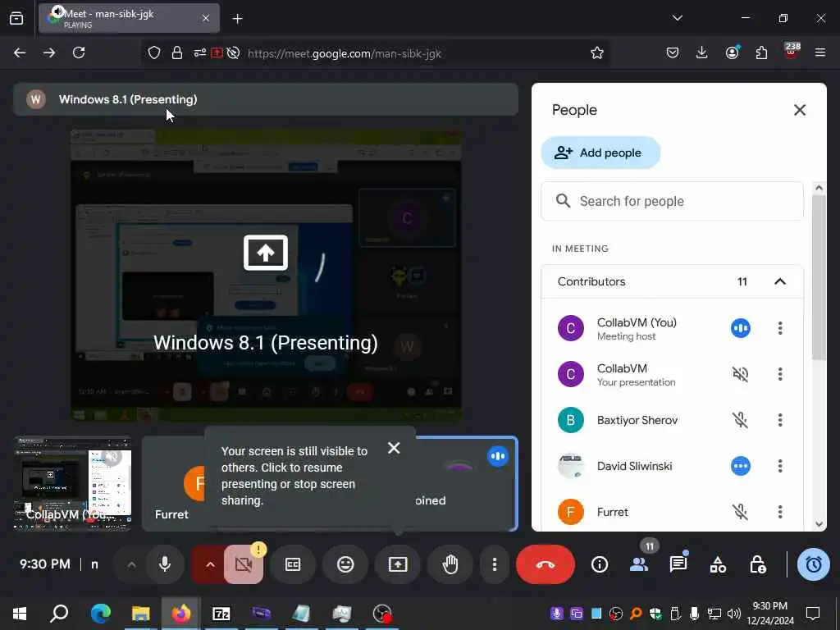
Task: Open more options in call controls
Action: click(x=495, y=564)
